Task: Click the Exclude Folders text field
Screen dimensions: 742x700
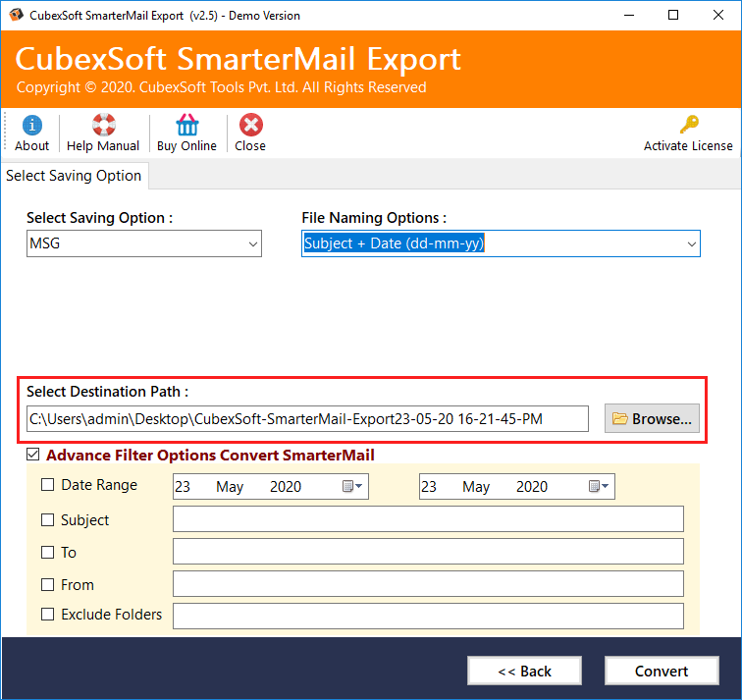Action: point(428,616)
